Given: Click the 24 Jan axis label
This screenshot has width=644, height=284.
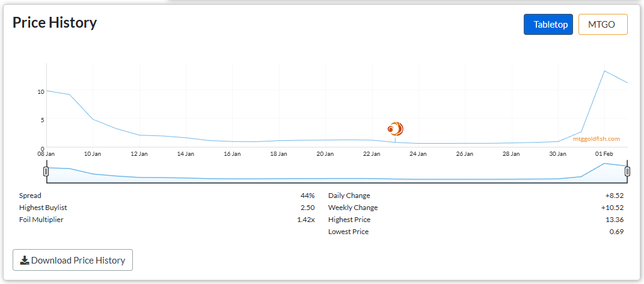Looking at the screenshot, I should click(x=419, y=153).
